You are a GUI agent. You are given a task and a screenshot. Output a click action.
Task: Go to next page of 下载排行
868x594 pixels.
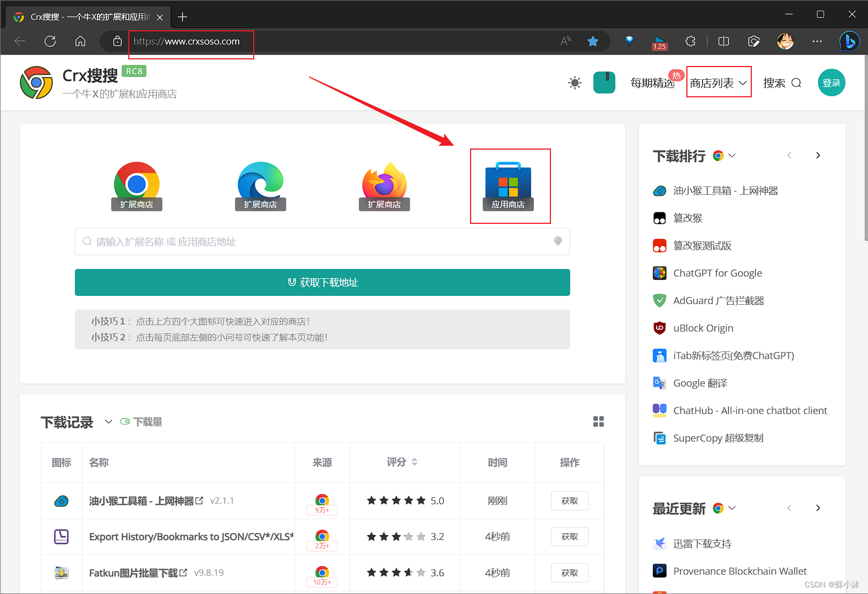pos(818,156)
